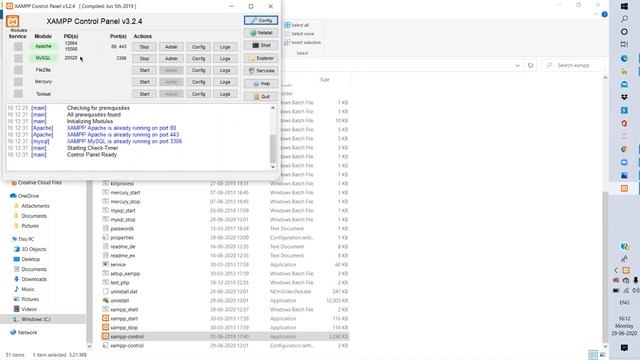The width and height of the screenshot is (640, 360).
Task: Toggle FileZilla service checkbox
Action: coord(18,70)
